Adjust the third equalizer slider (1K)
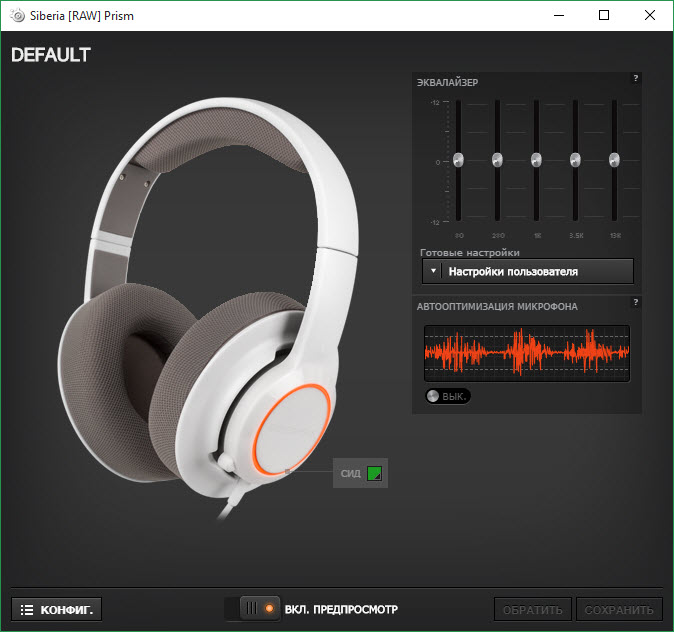The image size is (674, 632). click(536, 160)
